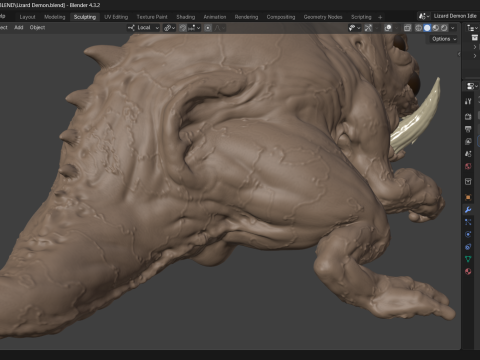This screenshot has height=360, width=480.
Task: Toggle X-ray mode
Action: coord(407,28)
